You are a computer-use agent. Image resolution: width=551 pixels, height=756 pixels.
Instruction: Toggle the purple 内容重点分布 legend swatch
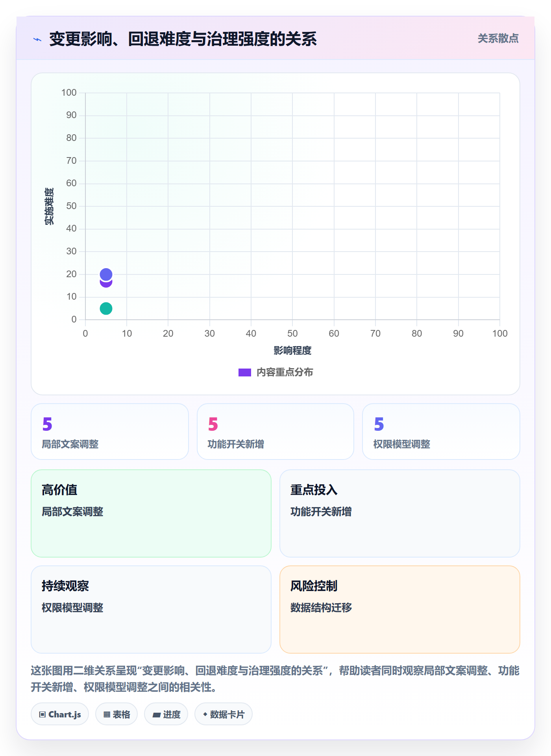(x=244, y=372)
